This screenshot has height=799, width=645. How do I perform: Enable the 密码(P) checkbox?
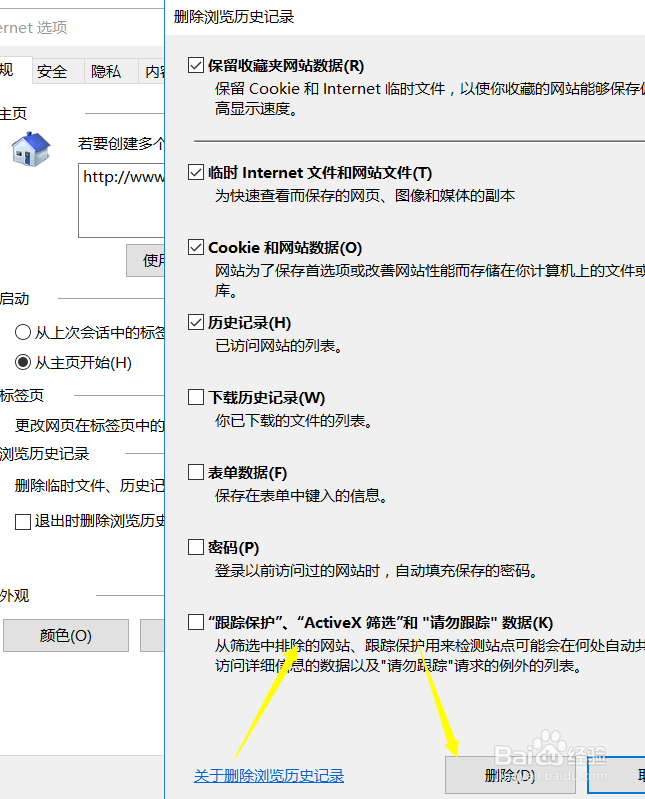click(x=196, y=547)
